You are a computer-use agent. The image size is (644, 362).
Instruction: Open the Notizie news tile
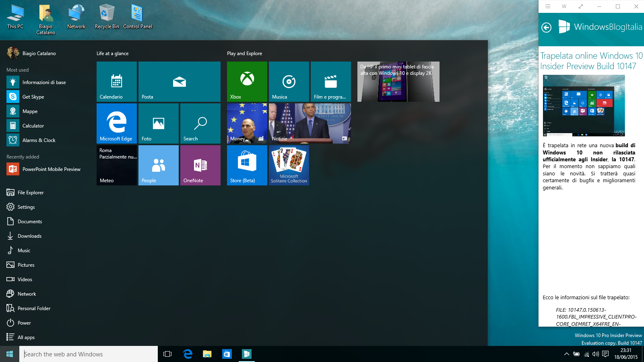click(x=310, y=123)
